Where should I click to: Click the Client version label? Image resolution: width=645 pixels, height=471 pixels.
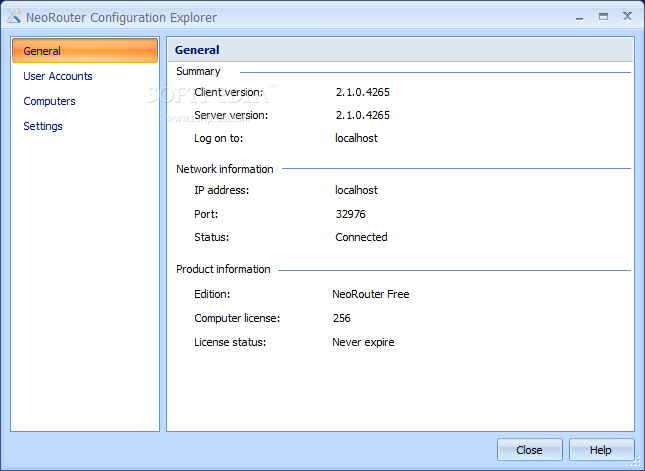coord(228,92)
